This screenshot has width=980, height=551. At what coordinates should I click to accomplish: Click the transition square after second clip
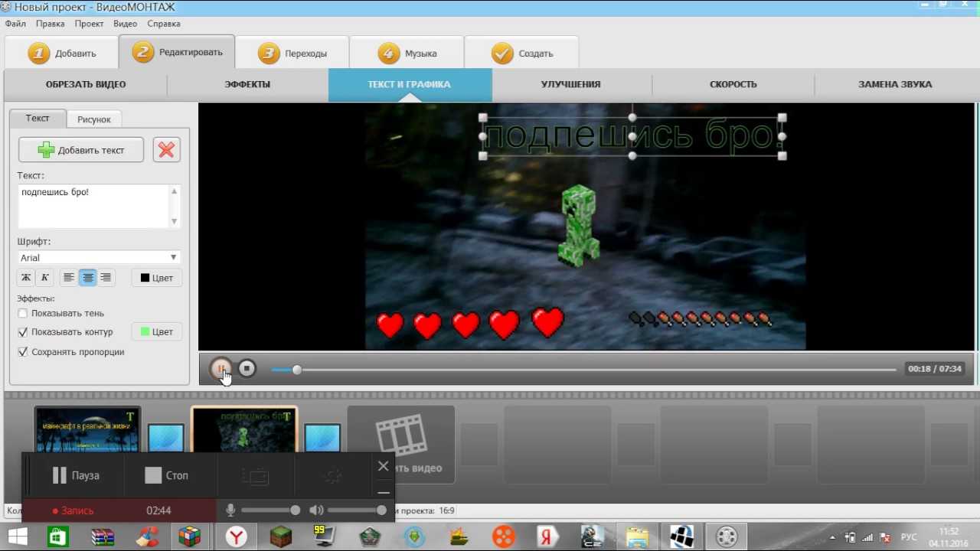pyautogui.click(x=322, y=439)
